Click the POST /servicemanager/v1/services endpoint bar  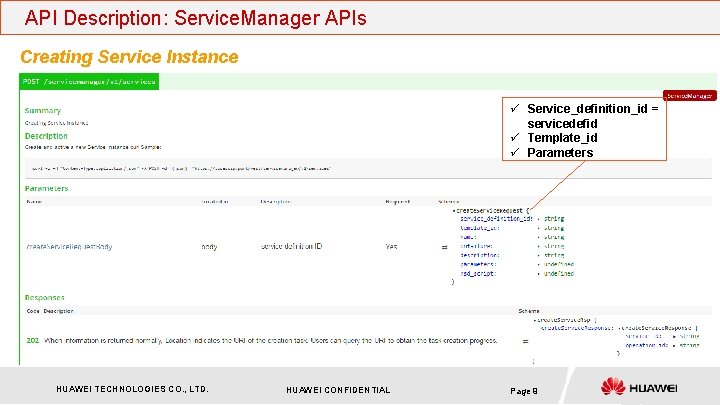click(367, 82)
